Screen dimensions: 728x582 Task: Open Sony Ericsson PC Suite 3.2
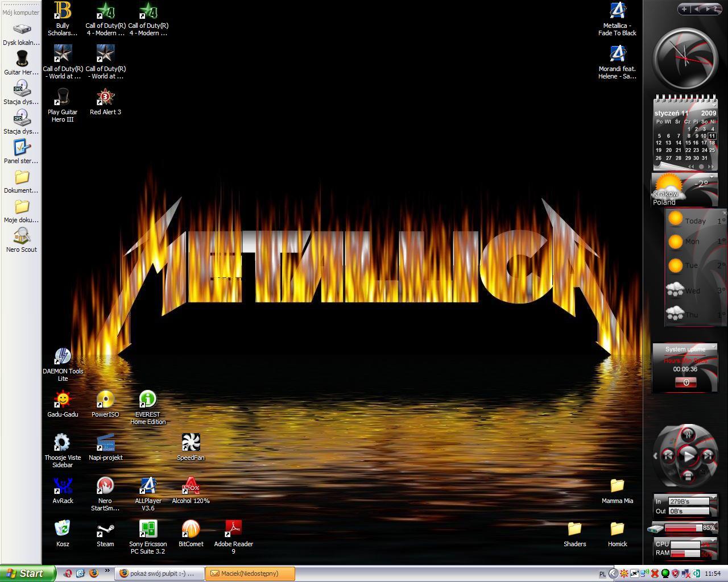pos(148,538)
